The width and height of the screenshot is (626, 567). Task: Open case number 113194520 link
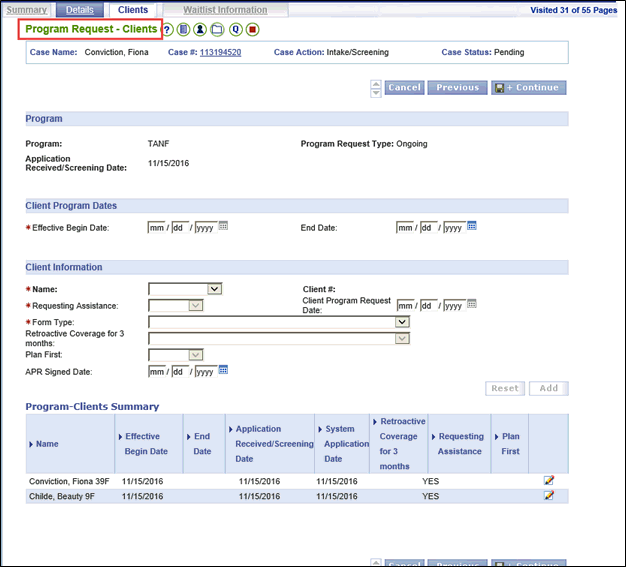point(220,52)
